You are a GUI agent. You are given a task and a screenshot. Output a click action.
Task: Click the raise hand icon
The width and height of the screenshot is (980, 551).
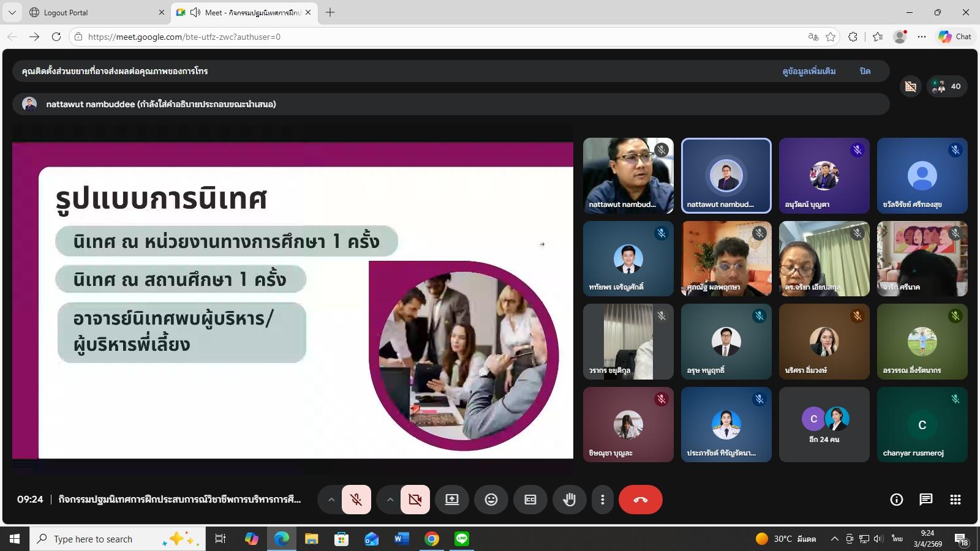click(570, 500)
